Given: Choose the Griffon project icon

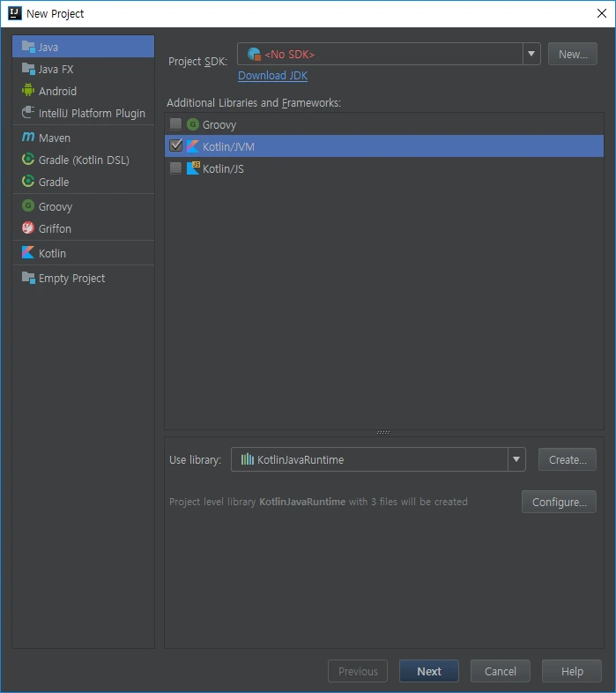Looking at the screenshot, I should click(28, 228).
